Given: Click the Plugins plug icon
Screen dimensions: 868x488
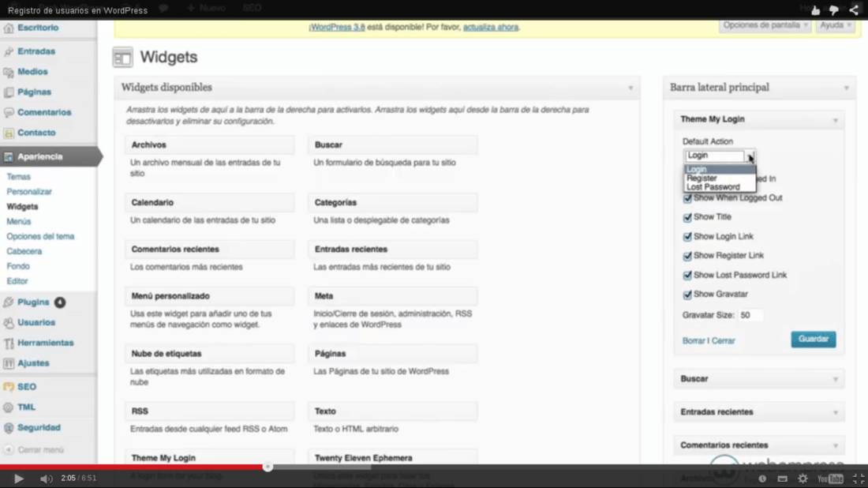Looking at the screenshot, I should point(9,302).
